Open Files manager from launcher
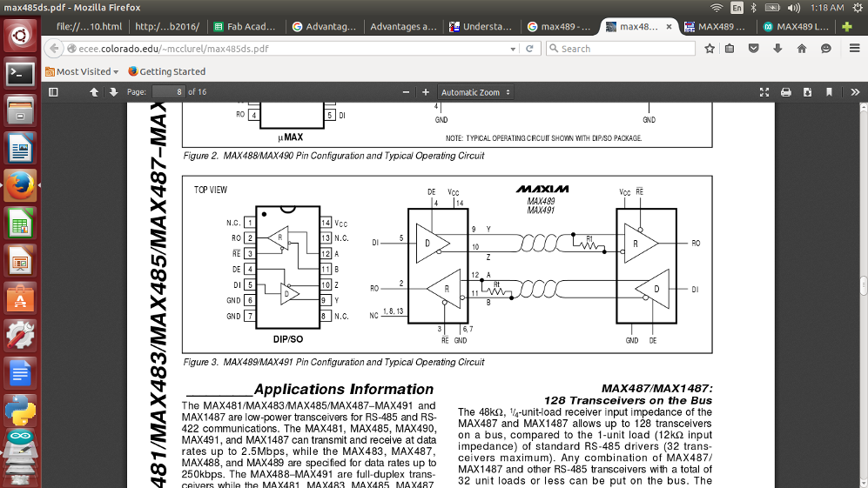The image size is (868, 488). [21, 111]
